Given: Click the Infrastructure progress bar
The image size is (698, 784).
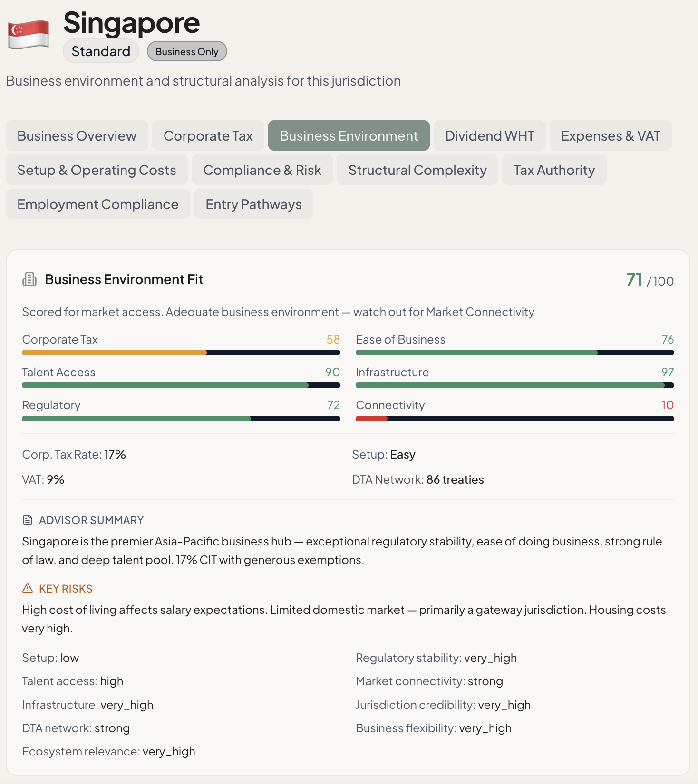Looking at the screenshot, I should click(x=515, y=385).
